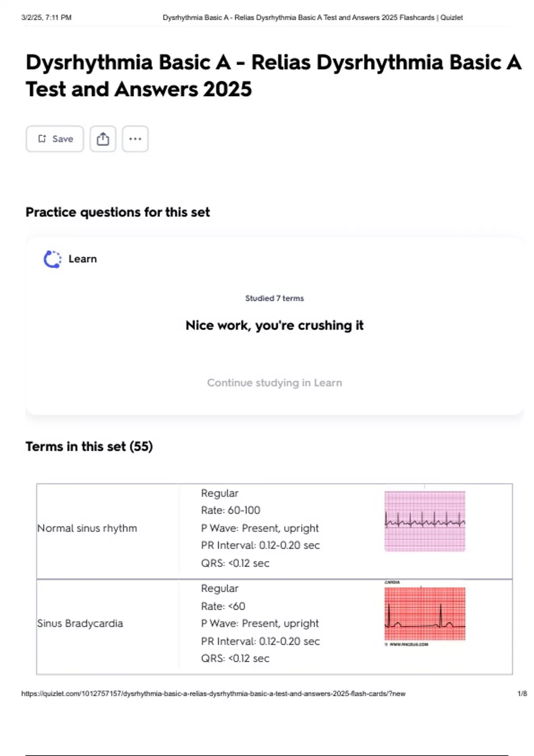Click the Studied 7 terms text
534x756 pixels.
pos(274,298)
